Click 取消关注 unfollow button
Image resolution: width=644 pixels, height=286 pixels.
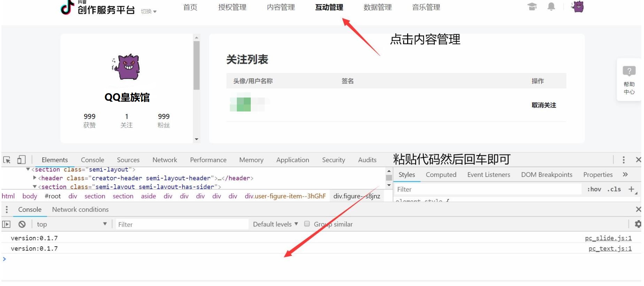pyautogui.click(x=543, y=105)
